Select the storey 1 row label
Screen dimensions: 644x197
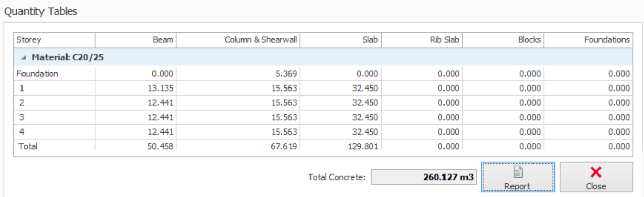click(22, 88)
